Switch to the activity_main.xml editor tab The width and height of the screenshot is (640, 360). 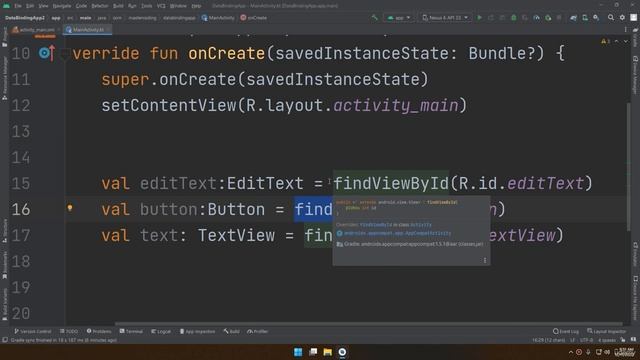37,30
